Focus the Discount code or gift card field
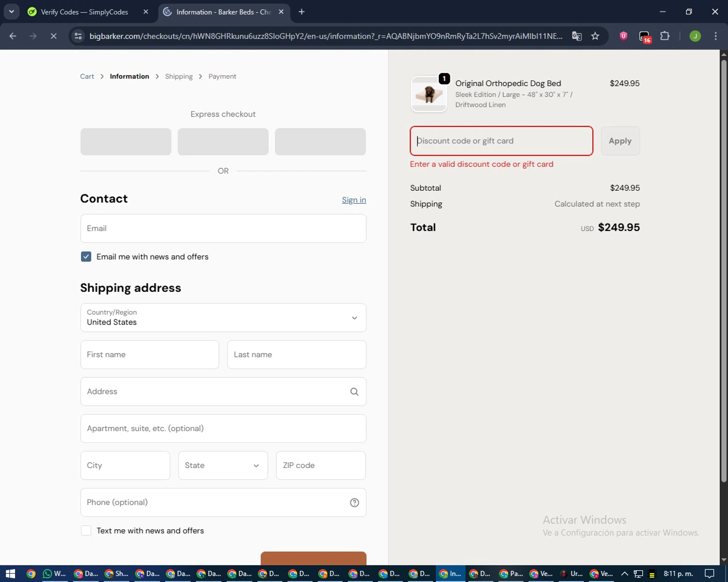Viewport: 728px width, 582px height. tap(501, 141)
